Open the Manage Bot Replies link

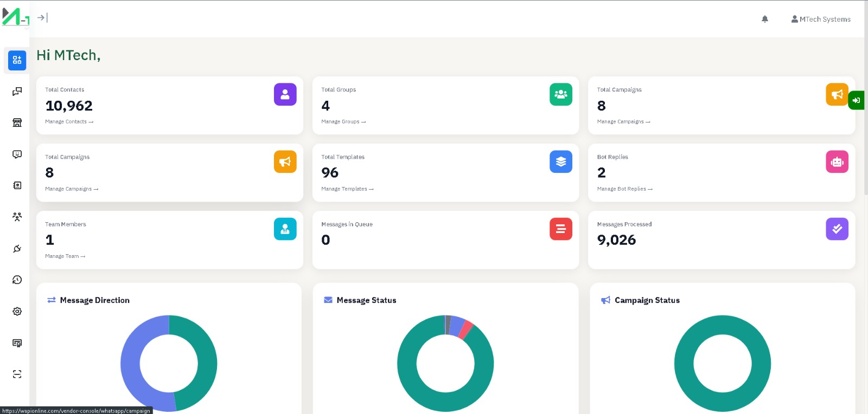click(x=624, y=189)
